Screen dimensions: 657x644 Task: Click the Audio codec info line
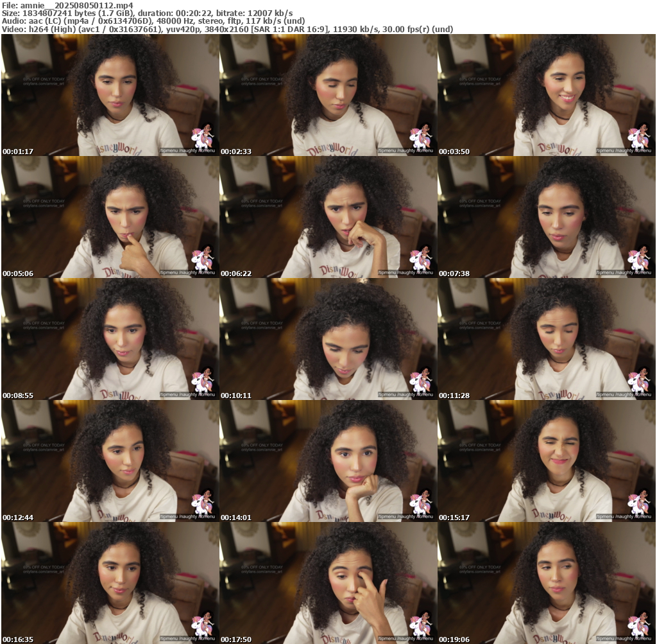153,21
